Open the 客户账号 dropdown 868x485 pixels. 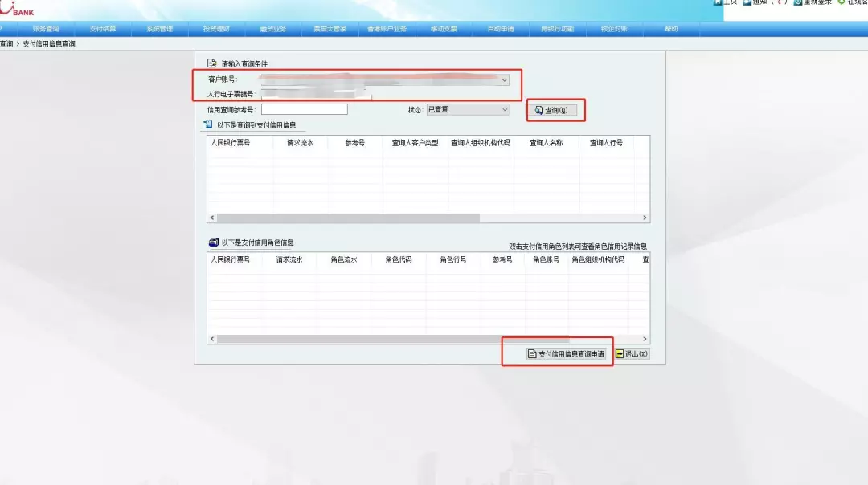(x=505, y=80)
